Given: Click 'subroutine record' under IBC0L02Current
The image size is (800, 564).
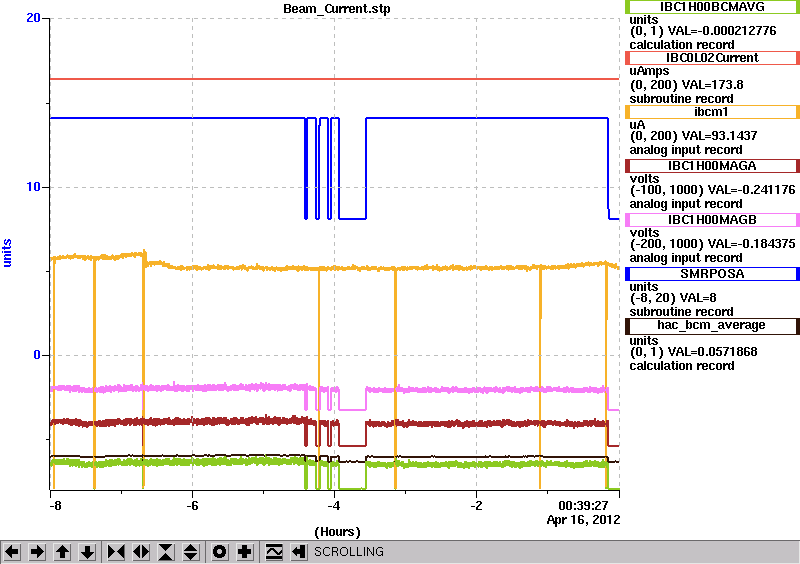Looking at the screenshot, I should pyautogui.click(x=681, y=99).
